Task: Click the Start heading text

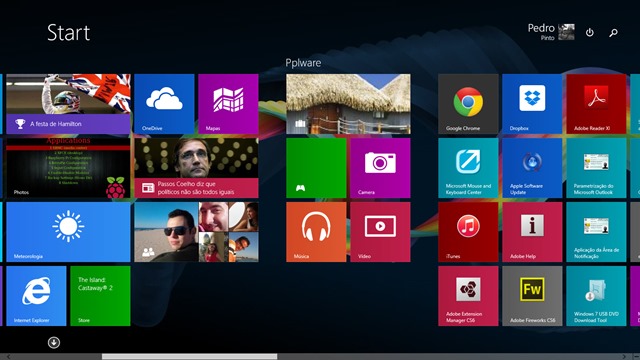Action: 68,32
